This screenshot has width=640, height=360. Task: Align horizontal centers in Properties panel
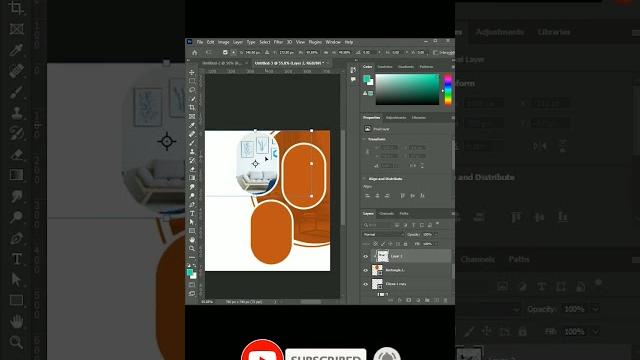(377, 196)
